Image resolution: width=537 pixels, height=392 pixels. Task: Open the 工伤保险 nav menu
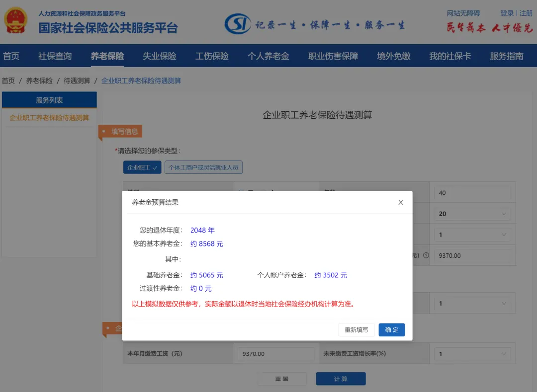click(x=212, y=56)
